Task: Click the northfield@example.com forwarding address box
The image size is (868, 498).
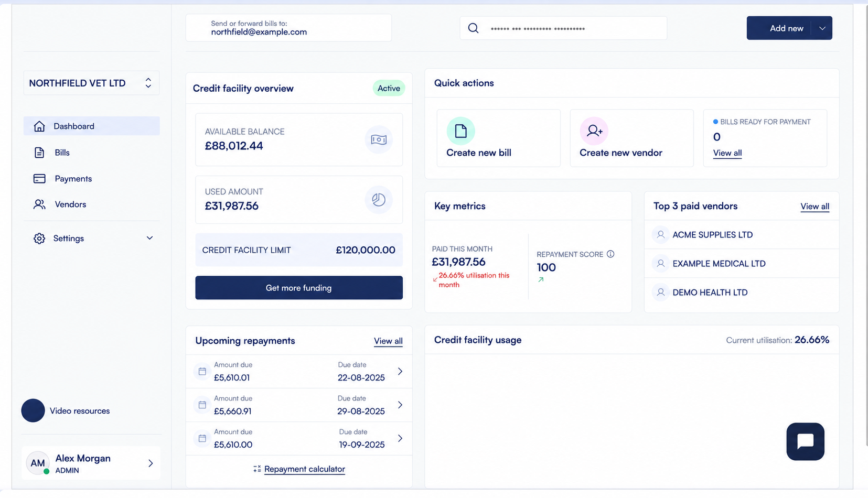Action: click(x=288, y=28)
